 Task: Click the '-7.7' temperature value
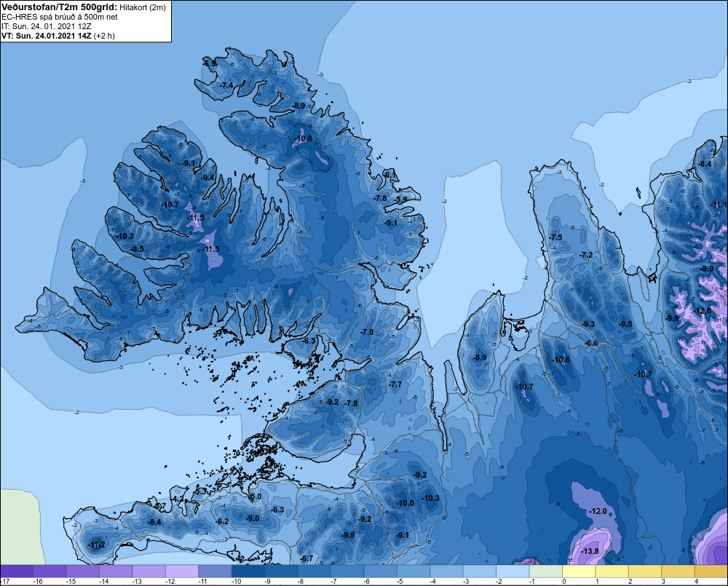[395, 384]
